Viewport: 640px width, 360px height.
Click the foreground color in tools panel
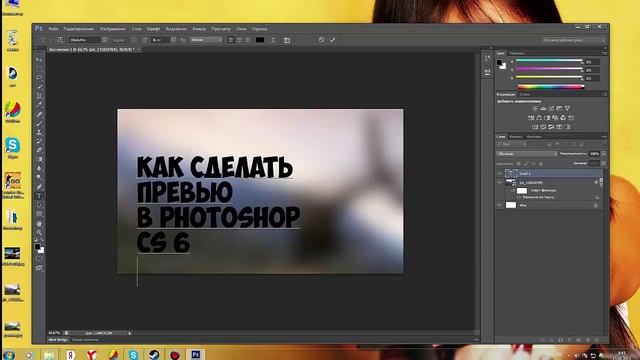[37, 247]
